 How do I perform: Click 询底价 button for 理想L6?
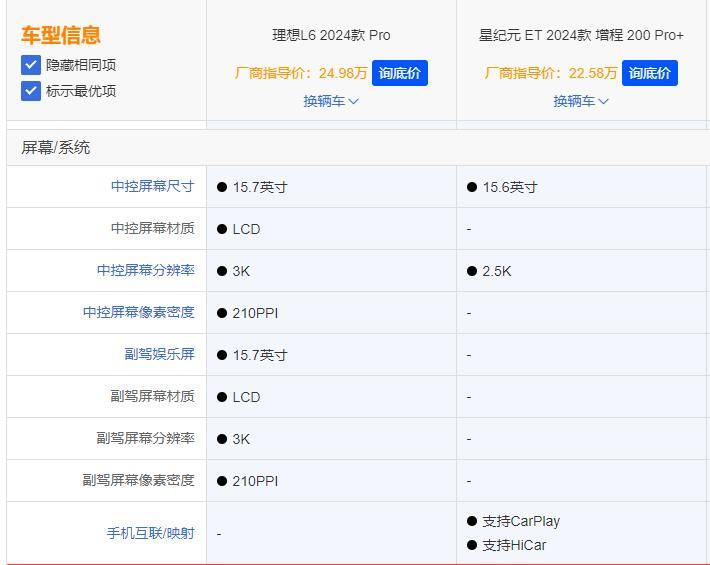[400, 73]
